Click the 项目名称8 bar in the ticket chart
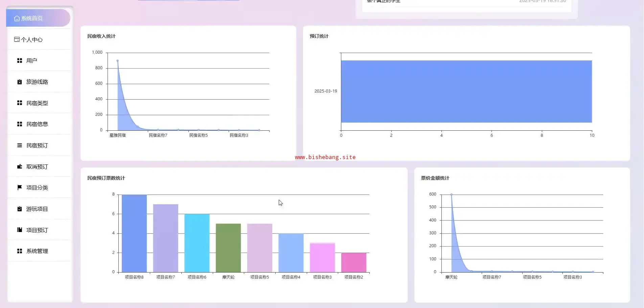This screenshot has height=308, width=644. [134, 233]
